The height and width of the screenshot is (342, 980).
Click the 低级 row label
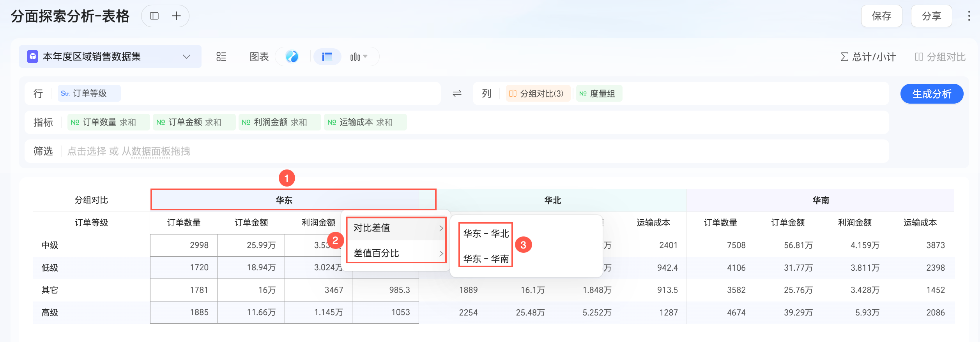tap(50, 268)
